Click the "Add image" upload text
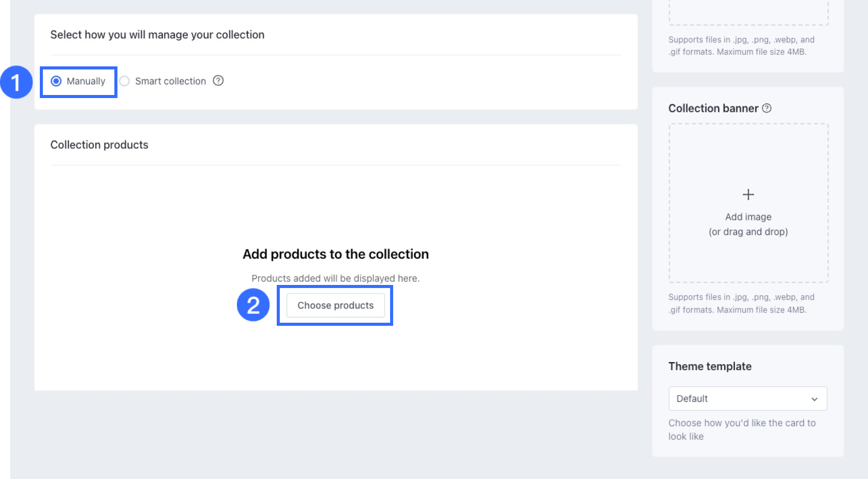868x479 pixels. [x=748, y=217]
